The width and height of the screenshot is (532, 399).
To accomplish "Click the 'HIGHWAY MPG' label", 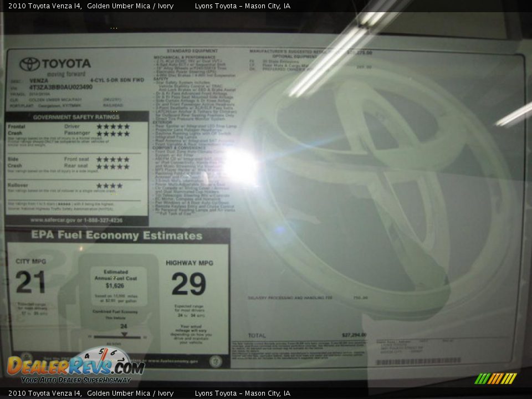I will (190, 263).
